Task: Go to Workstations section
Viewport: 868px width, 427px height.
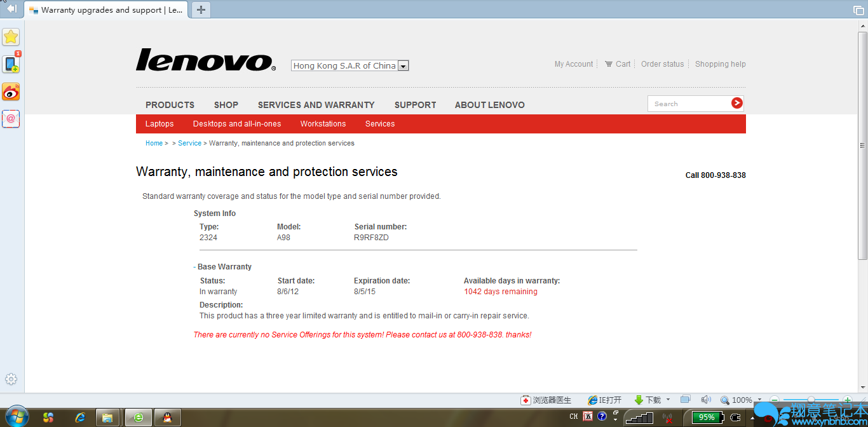Action: coord(323,124)
